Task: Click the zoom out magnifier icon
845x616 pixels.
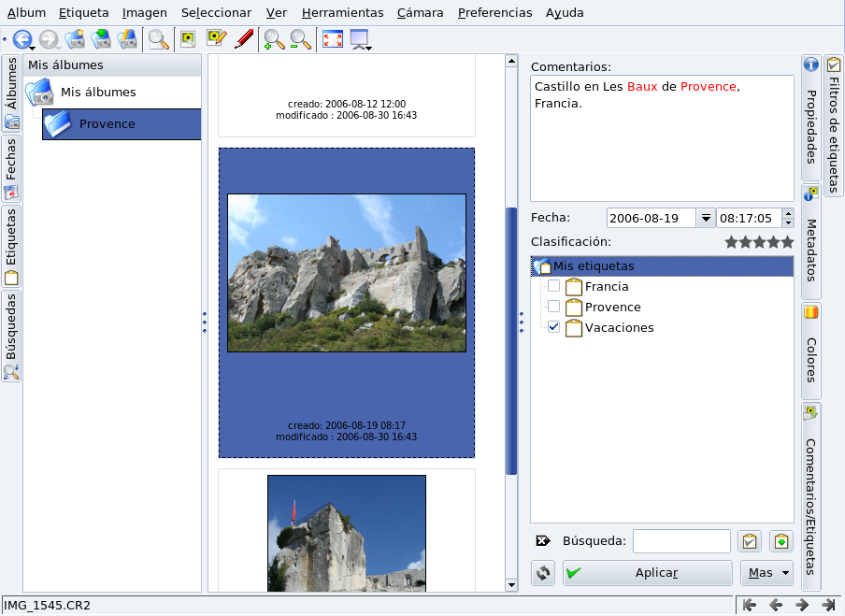Action: coord(300,39)
